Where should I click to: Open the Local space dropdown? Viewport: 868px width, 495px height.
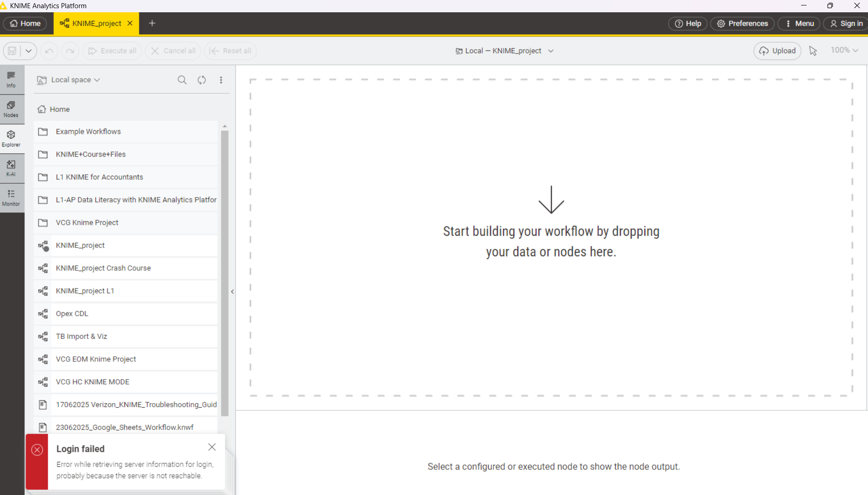pyautogui.click(x=75, y=80)
